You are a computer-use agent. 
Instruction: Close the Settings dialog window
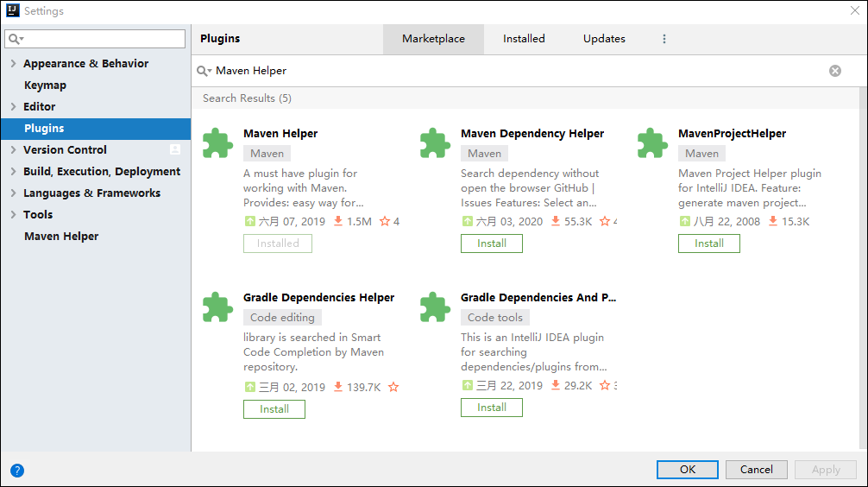tap(855, 10)
